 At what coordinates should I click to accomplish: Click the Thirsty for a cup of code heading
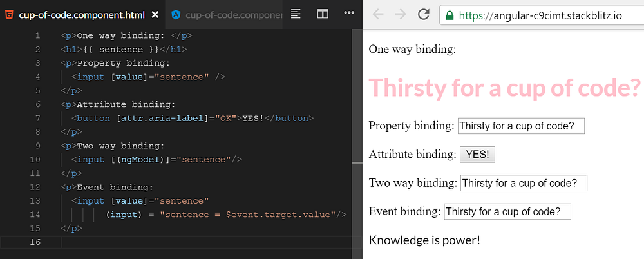(x=505, y=88)
